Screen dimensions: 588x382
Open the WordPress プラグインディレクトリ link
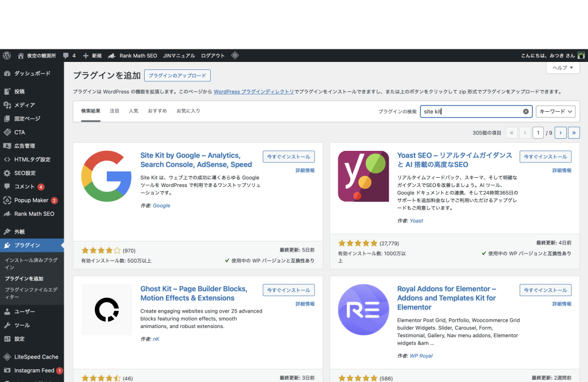pyautogui.click(x=254, y=92)
